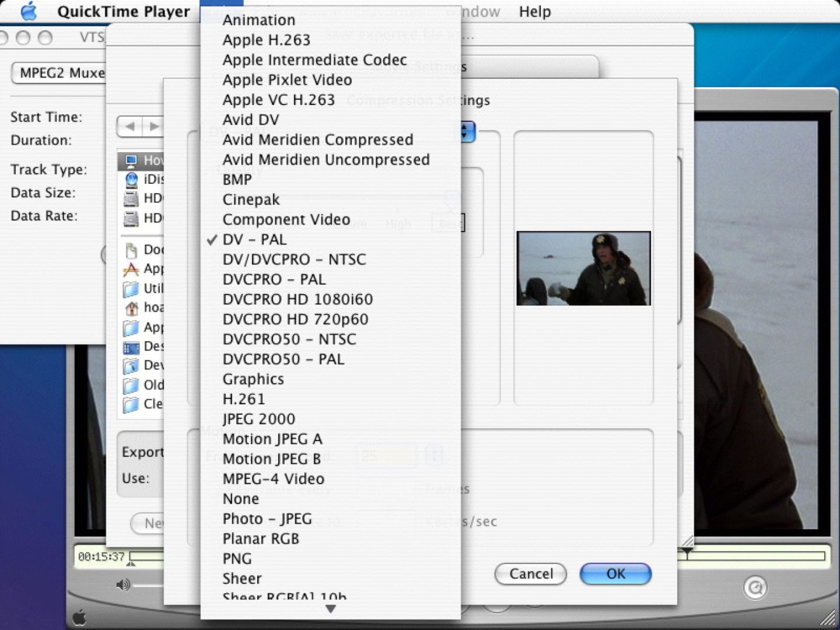Click the video preview thumbnail
The height and width of the screenshot is (630, 840).
point(583,268)
